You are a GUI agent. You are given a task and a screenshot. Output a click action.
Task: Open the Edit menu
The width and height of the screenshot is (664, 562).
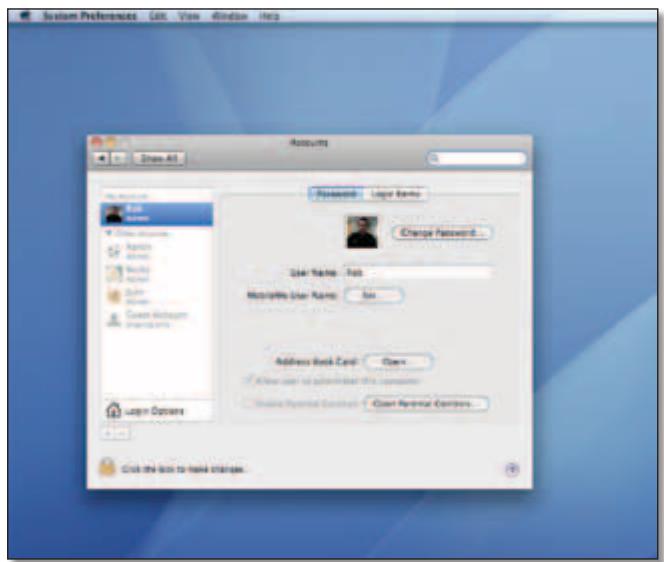point(158,16)
